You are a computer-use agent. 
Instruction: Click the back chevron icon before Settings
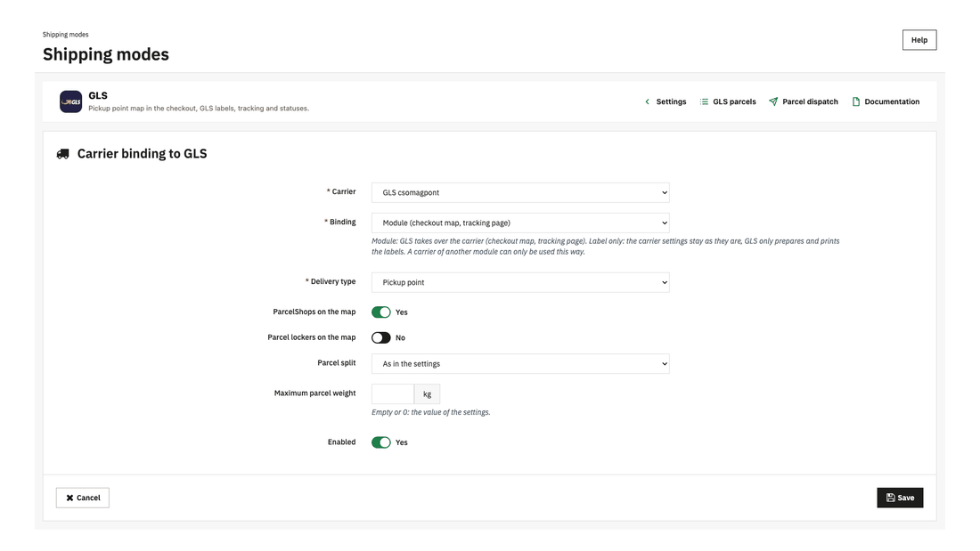[x=647, y=101]
